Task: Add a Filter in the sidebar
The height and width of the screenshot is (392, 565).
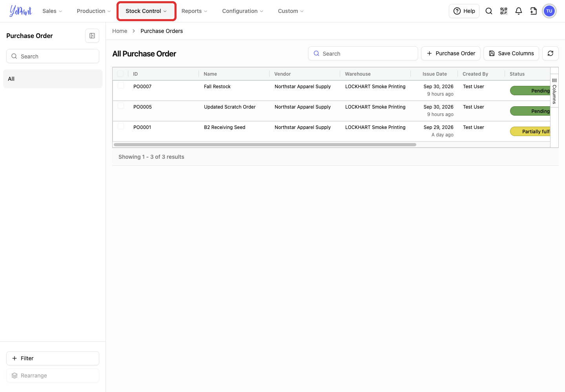Action: 53,358
